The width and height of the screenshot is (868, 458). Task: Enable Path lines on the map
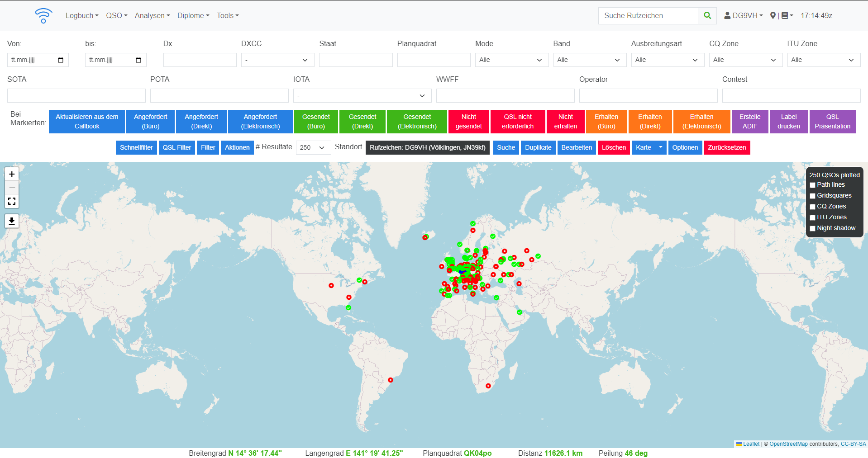pyautogui.click(x=812, y=185)
